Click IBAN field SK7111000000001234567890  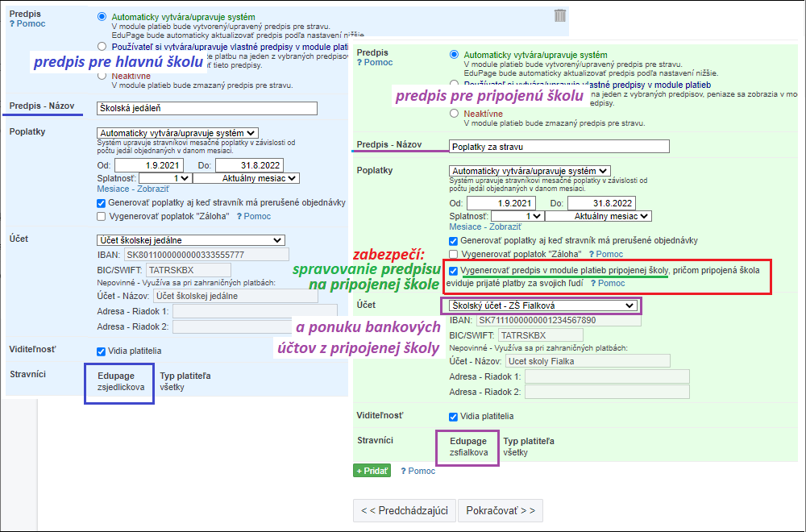tap(559, 320)
